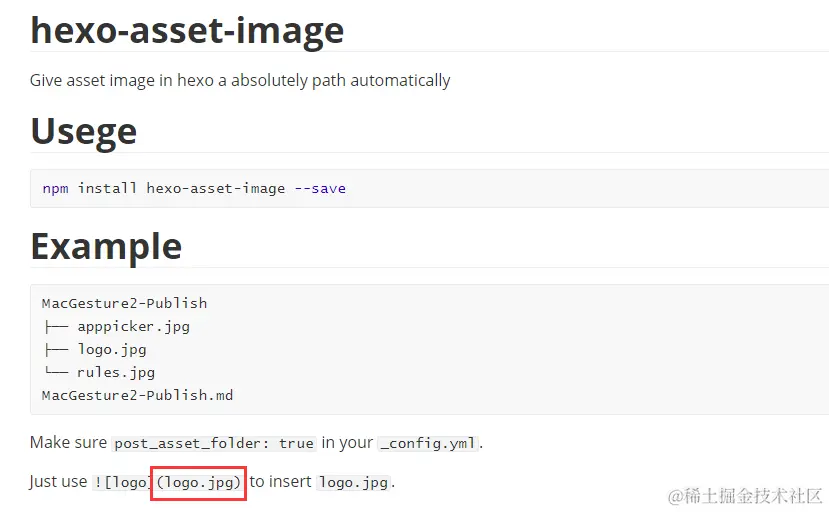
Task: Click the apppicker.jpg entry in the tree
Action: (x=133, y=326)
